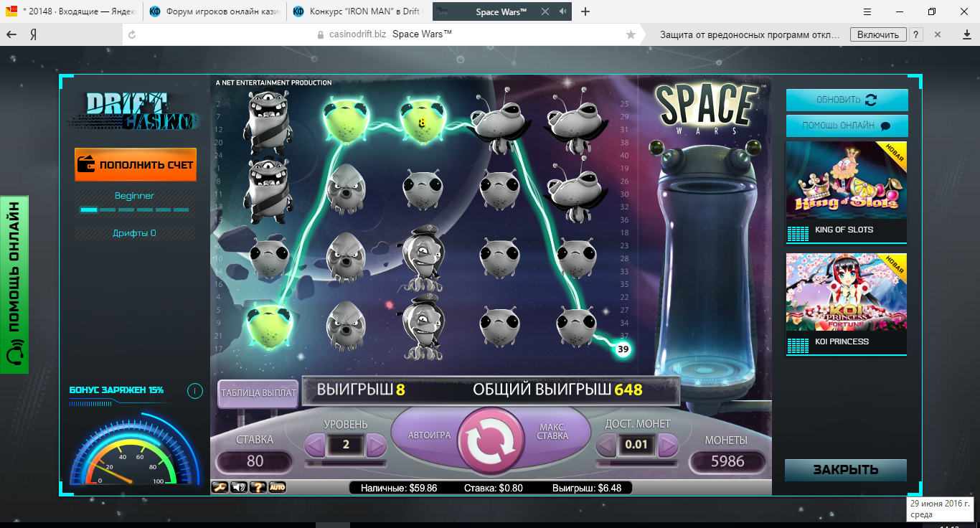Click Монеты balance 5986 field

coord(727,461)
